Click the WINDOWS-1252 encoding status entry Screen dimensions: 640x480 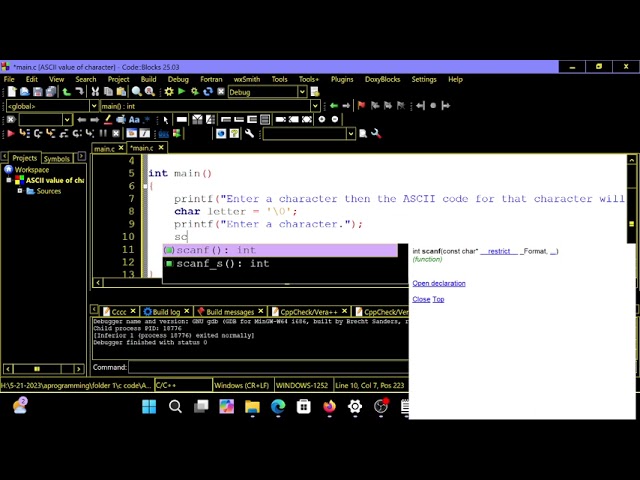tap(302, 385)
